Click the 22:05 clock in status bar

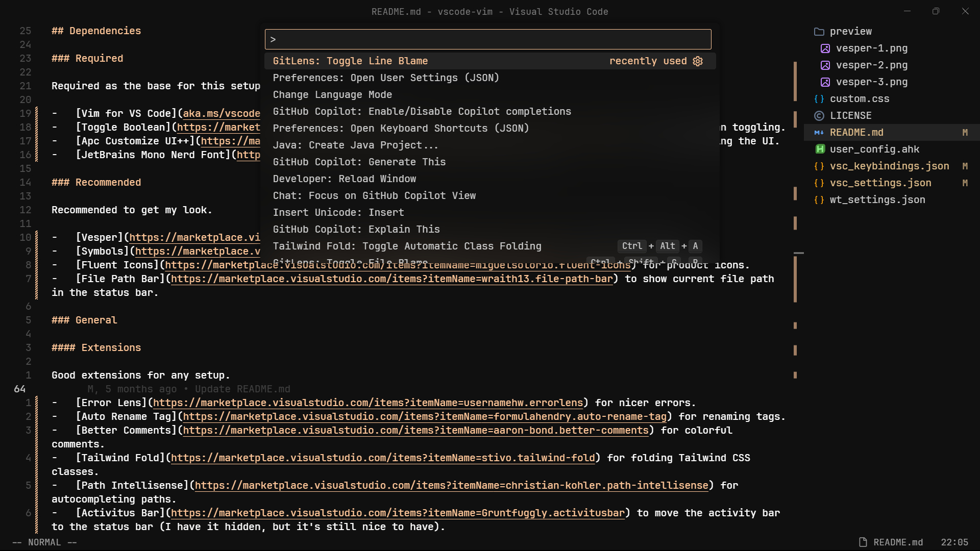[954, 542]
